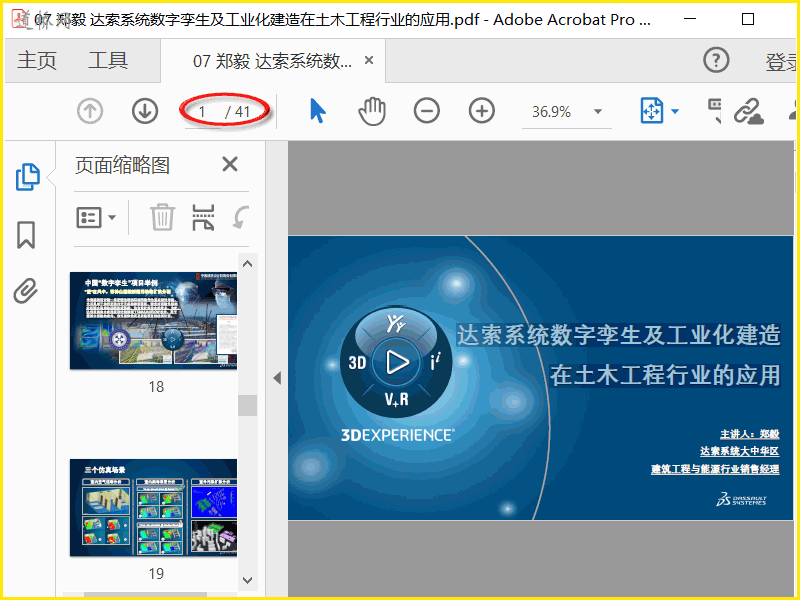Click the 登录 sign-in button
This screenshot has width=800, height=600.
[x=781, y=62]
